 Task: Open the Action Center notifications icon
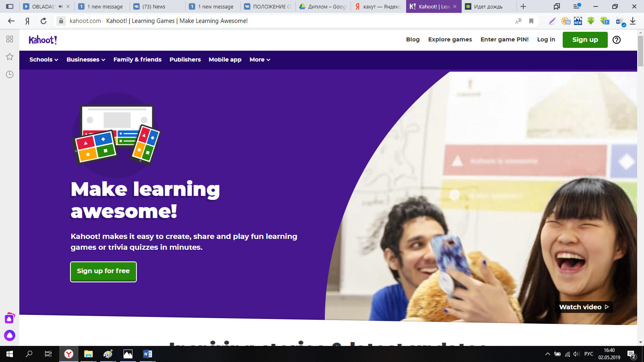click(632, 354)
